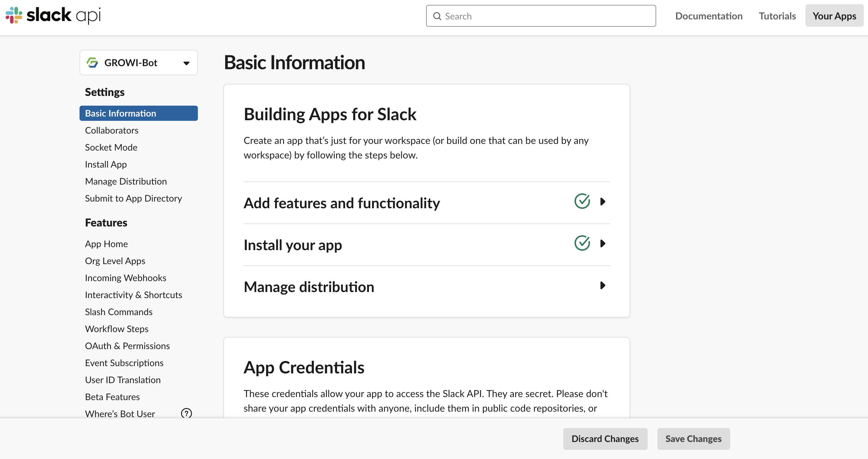This screenshot has height=459, width=868.
Task: Click the Building Apps for Slack heading
Action: point(330,114)
